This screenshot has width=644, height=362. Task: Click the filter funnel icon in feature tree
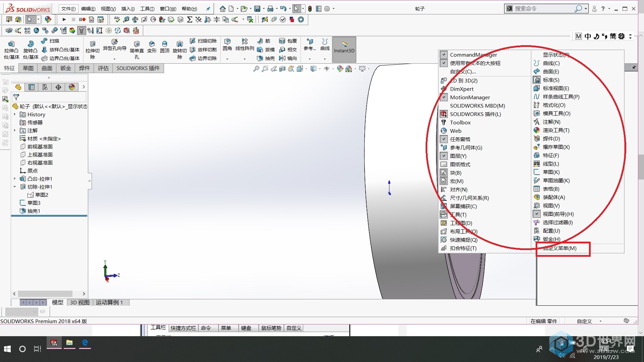pos(16,97)
